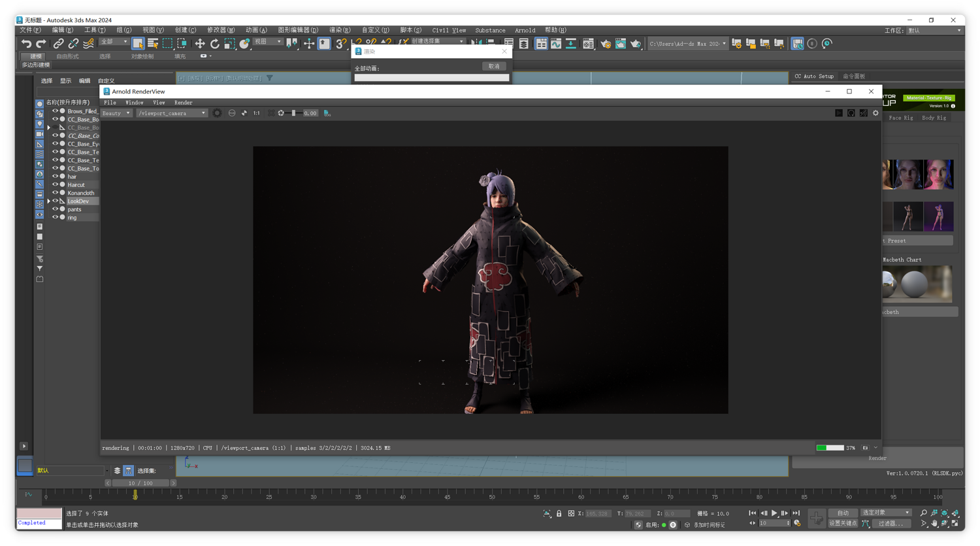Screen dimensions: 980x546
Task: Click the exposure slider in RenderView toolbar
Action: point(294,113)
